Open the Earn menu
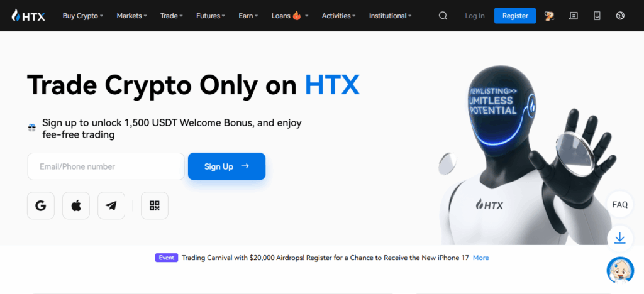644x294 pixels. pyautogui.click(x=248, y=16)
